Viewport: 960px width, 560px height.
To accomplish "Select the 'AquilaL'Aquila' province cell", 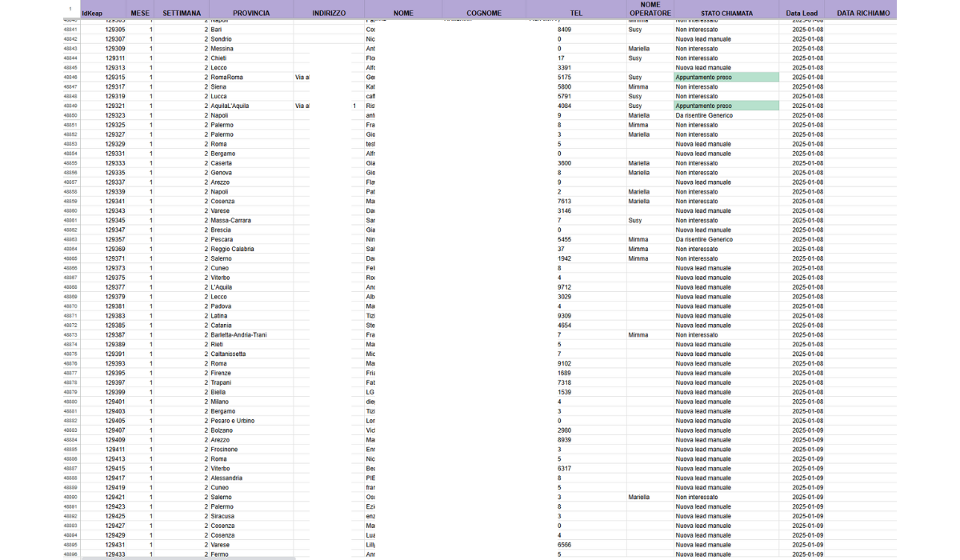I will [x=251, y=106].
